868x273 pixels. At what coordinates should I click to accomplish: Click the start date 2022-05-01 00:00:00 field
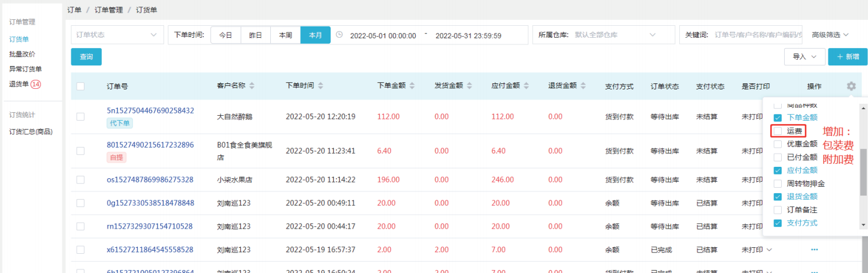coord(383,35)
